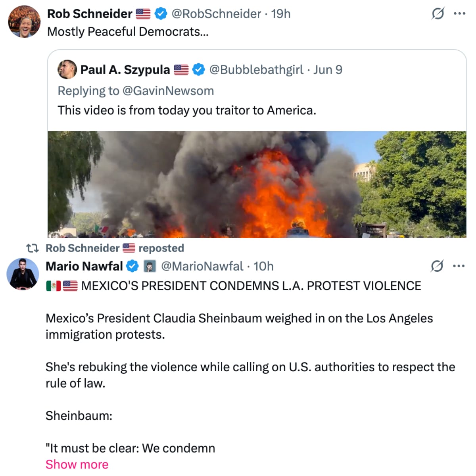Open the @MarioNawfal handle link
476x476 pixels.
click(x=202, y=266)
